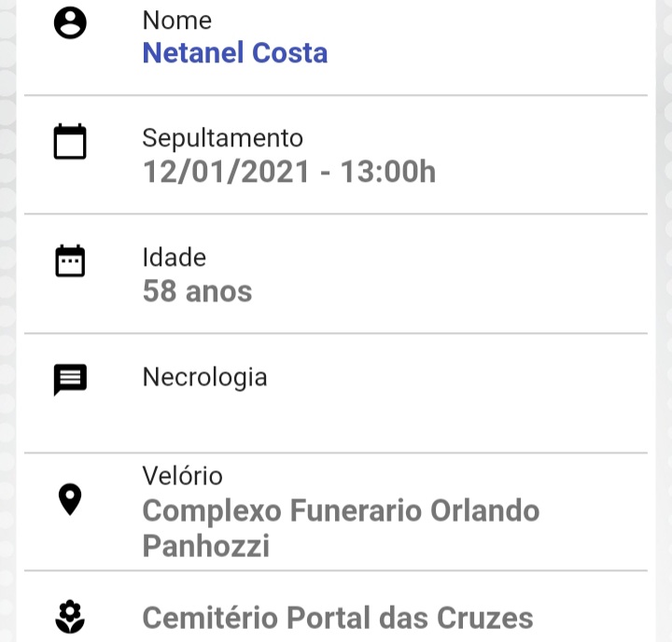Open Cemitério Portal das Cruzes entry

coord(338,618)
